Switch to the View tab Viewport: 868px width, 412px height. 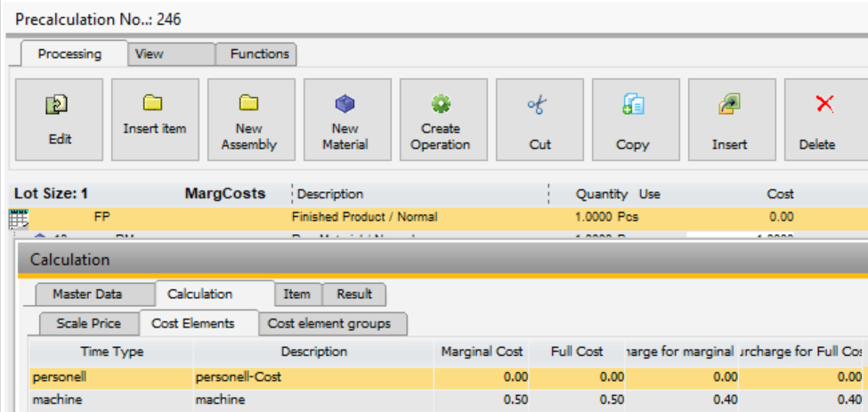[150, 54]
